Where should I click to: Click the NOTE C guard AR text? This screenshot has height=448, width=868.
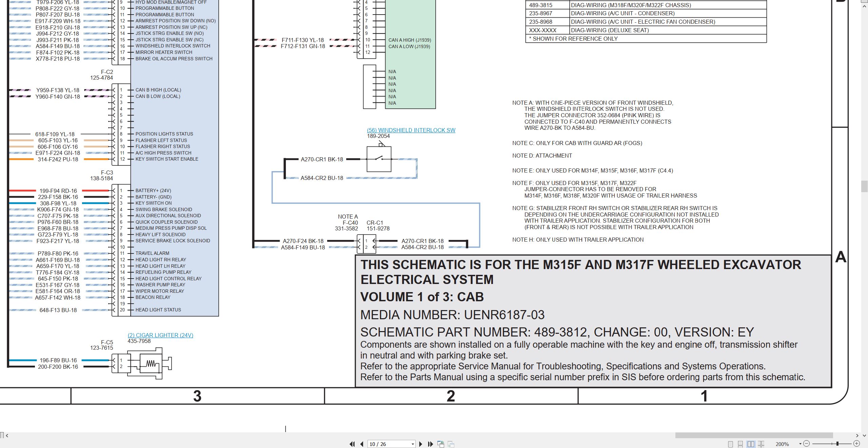(577, 143)
